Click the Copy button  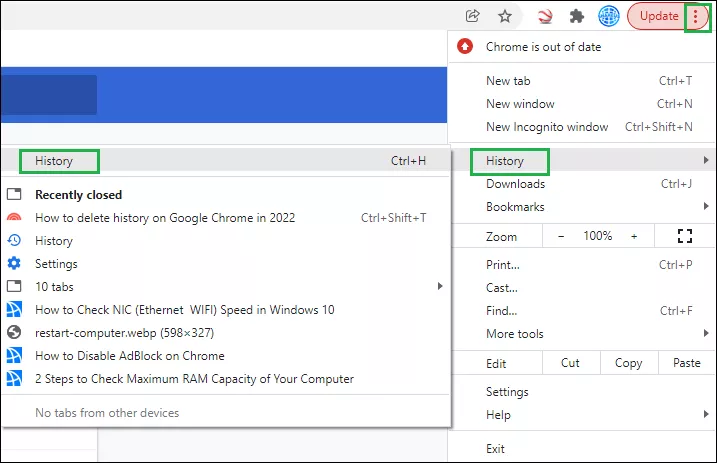[629, 363]
